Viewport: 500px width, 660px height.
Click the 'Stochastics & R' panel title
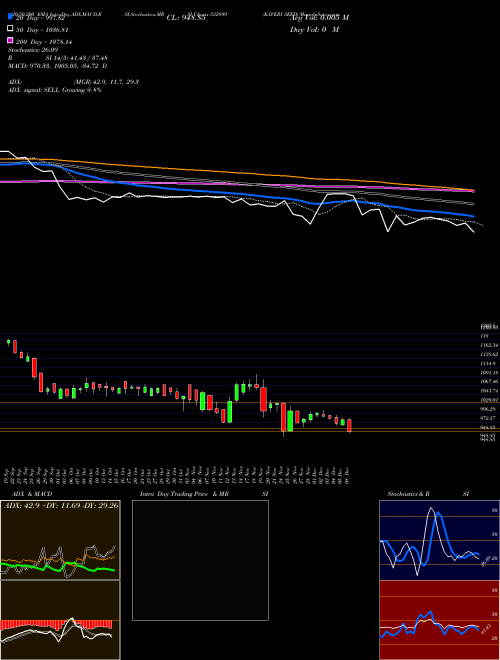[408, 494]
